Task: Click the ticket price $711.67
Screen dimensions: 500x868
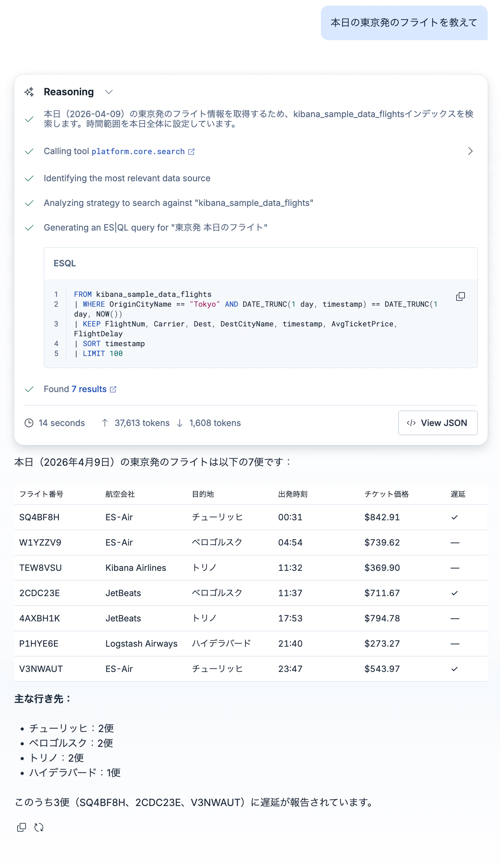Action: [x=382, y=593]
